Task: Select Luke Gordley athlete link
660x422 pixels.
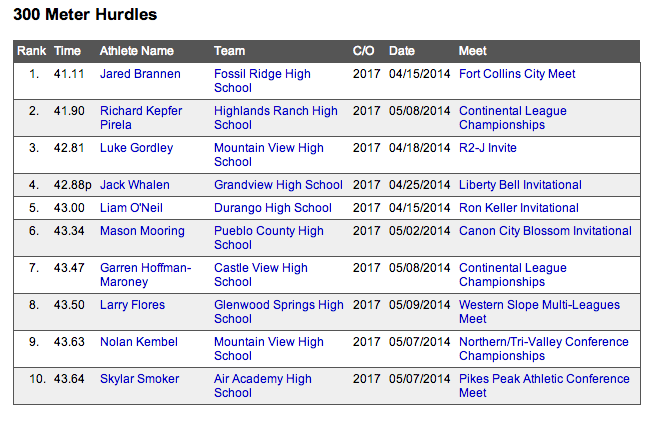Action: click(x=136, y=148)
